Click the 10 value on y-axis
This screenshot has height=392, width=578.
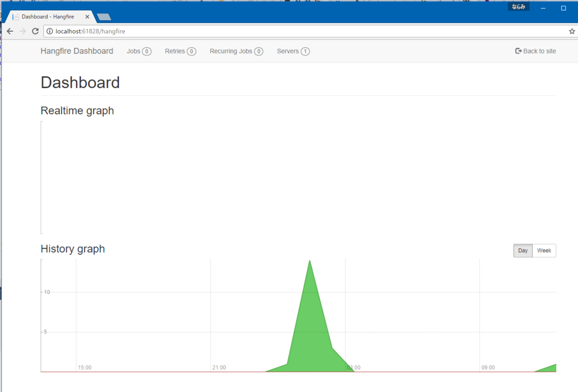tap(47, 292)
